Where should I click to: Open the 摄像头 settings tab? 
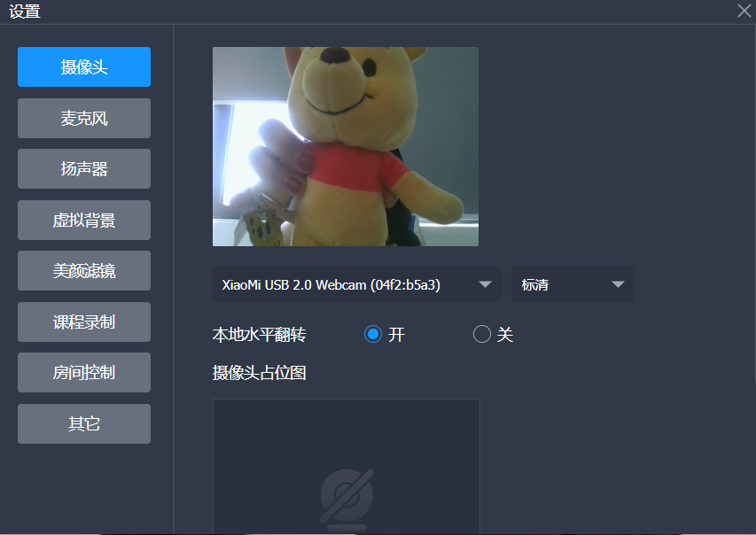tap(84, 67)
